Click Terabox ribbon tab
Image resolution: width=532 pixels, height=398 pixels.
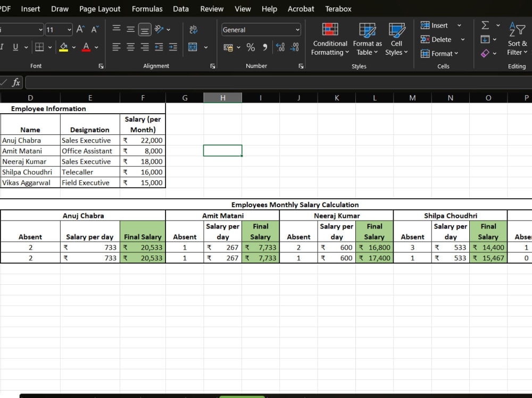[338, 9]
